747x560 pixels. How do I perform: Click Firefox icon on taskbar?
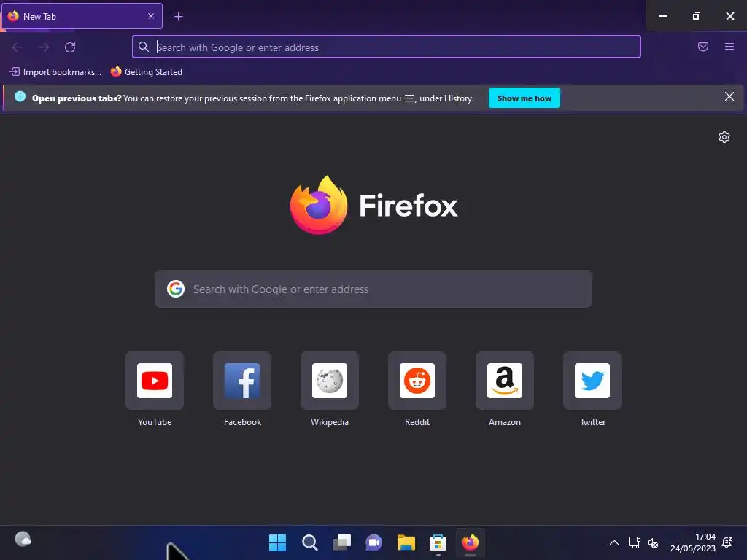tap(471, 542)
